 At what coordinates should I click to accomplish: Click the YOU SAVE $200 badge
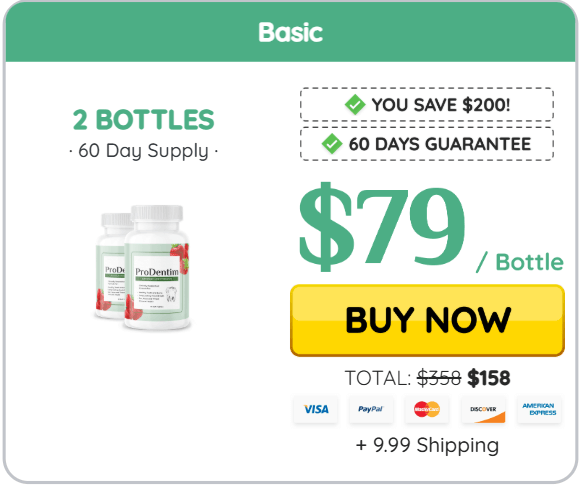427,105
